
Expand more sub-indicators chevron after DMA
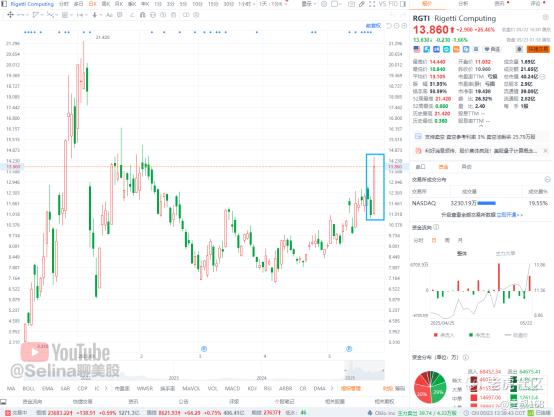point(332,388)
